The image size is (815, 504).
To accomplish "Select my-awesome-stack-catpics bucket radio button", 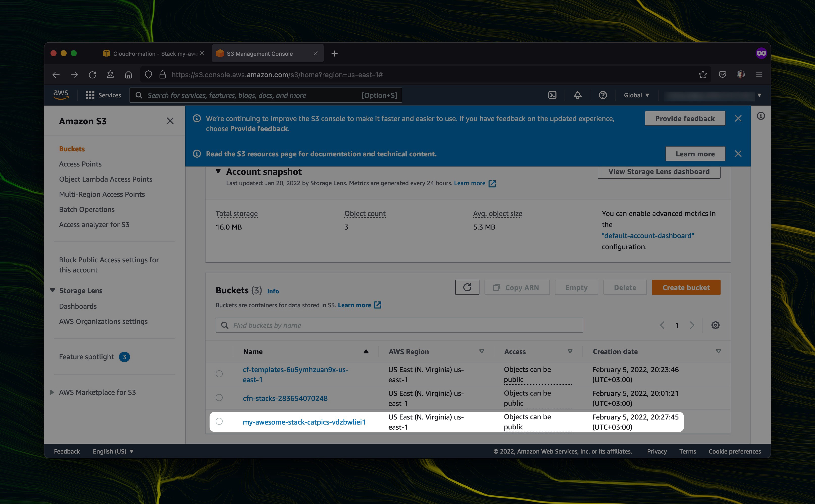I will pyautogui.click(x=219, y=421).
